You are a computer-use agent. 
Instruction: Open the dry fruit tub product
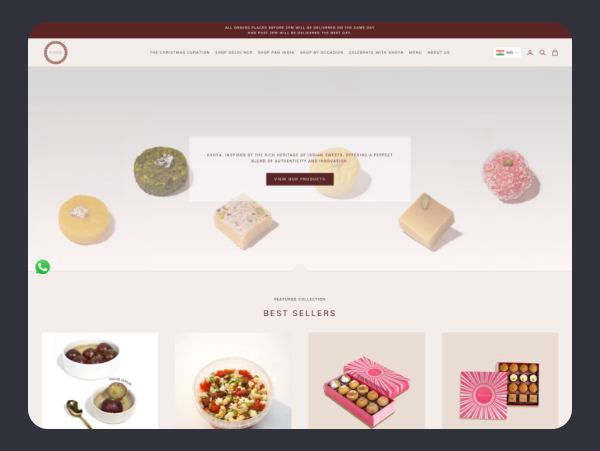click(233, 380)
